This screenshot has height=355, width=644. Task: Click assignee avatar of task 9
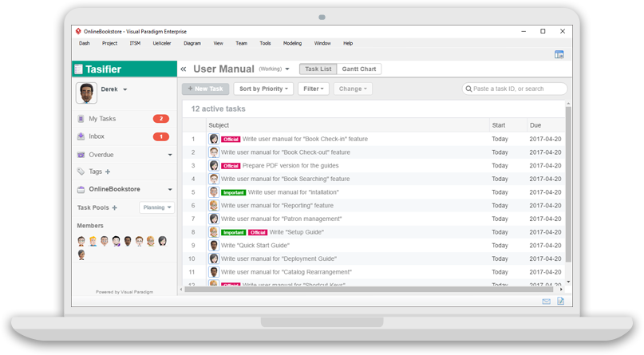(214, 246)
